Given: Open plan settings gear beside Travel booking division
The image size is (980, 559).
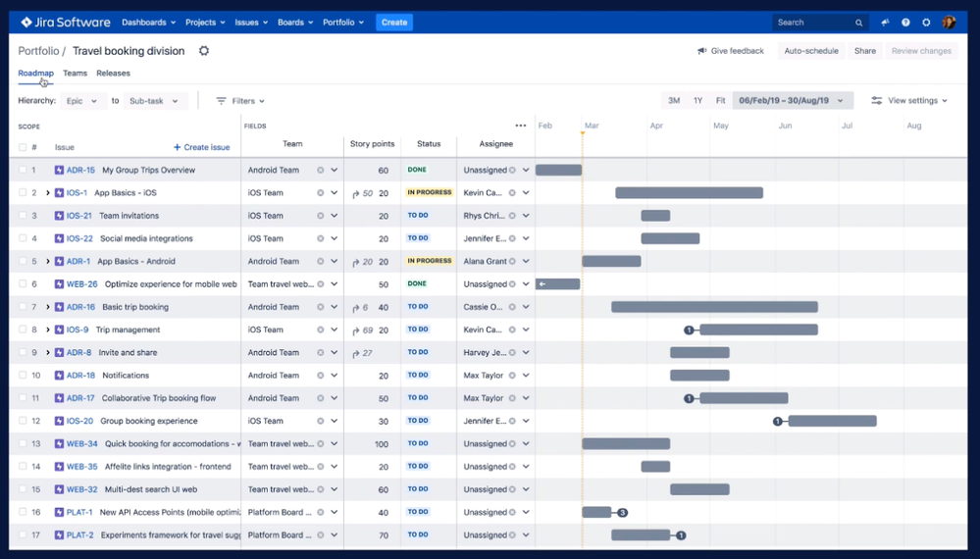Looking at the screenshot, I should [204, 51].
